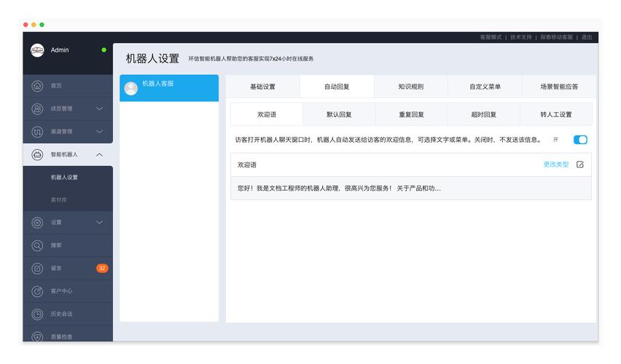Screen dimensions: 621x364
Task: Click the 渠道管理 channel icon
Action: (x=37, y=131)
